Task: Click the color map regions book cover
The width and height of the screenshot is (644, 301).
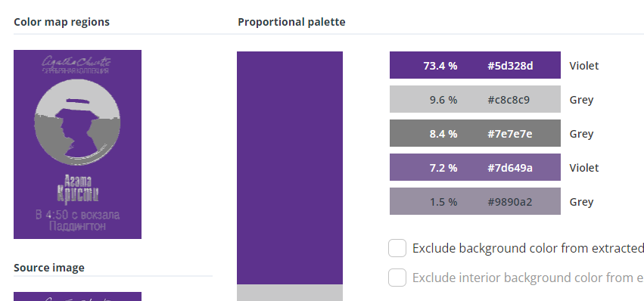Action: pos(78,144)
